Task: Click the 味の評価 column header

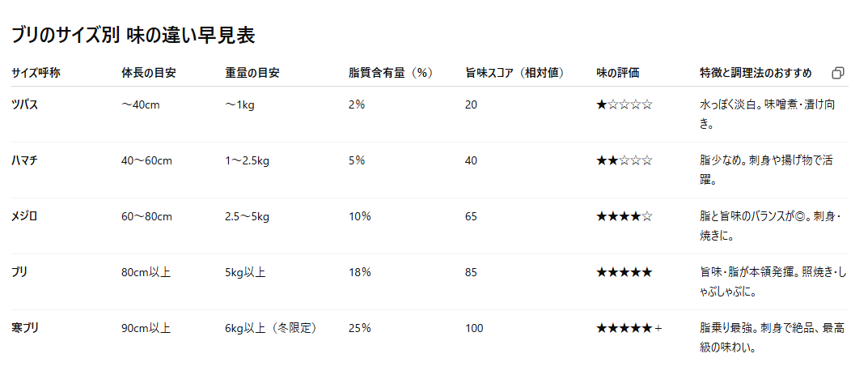Action: pyautogui.click(x=618, y=73)
